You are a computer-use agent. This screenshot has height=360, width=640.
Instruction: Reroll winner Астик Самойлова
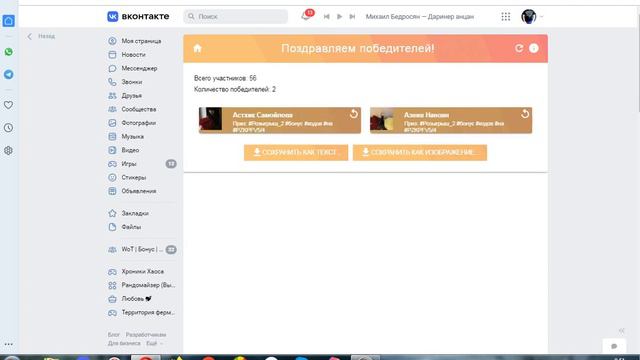point(353,114)
